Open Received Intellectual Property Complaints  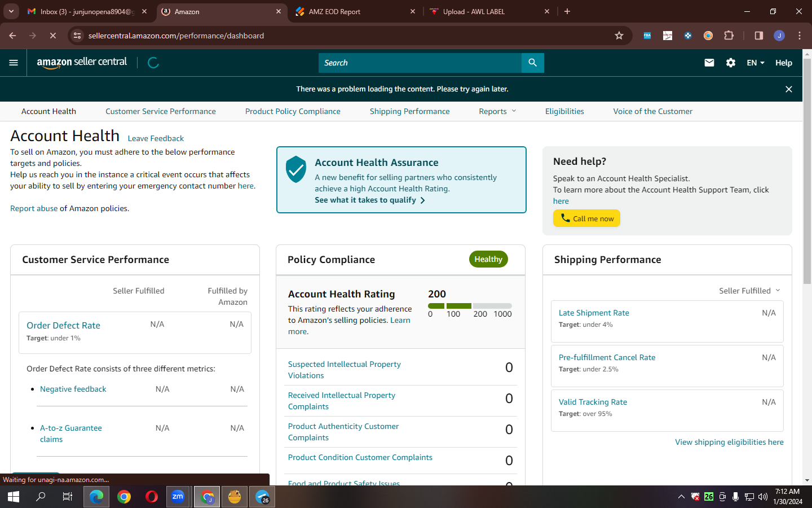tap(342, 401)
